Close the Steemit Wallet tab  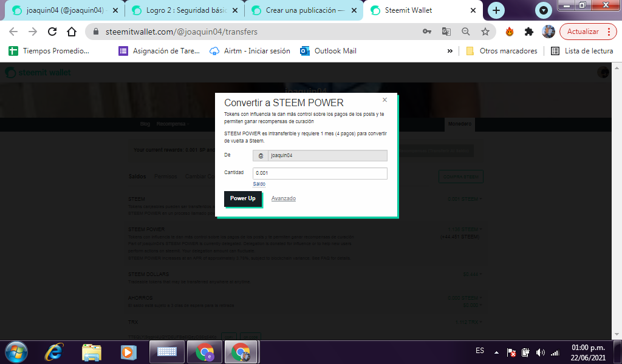pyautogui.click(x=473, y=11)
